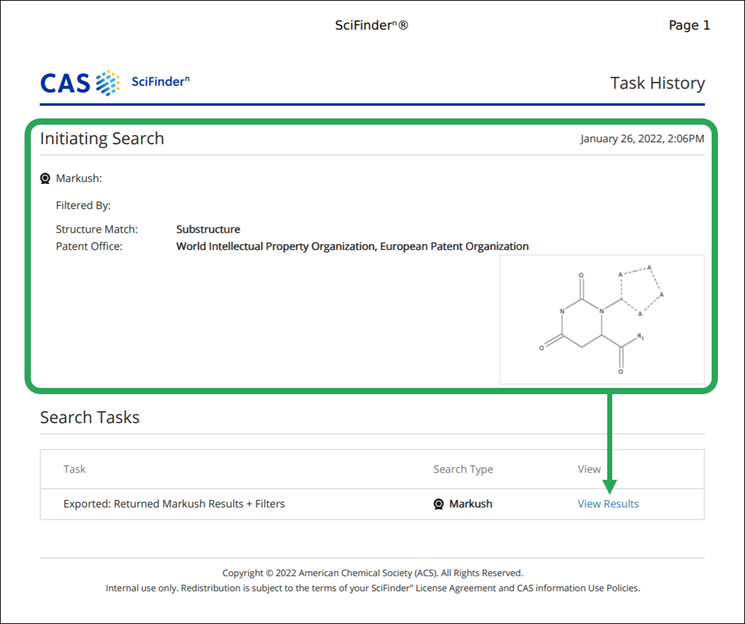Image resolution: width=745 pixels, height=624 pixels.
Task: Click the CAS logo
Action: 80,83
